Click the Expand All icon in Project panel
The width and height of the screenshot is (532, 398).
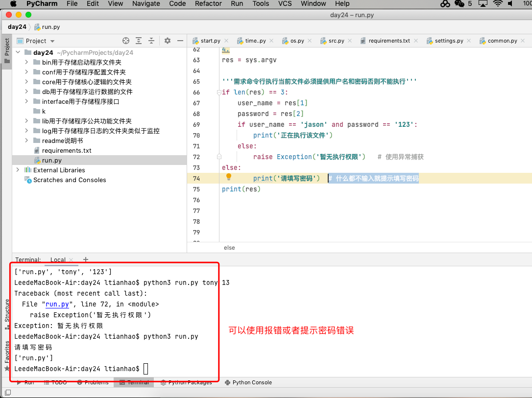[x=139, y=41]
